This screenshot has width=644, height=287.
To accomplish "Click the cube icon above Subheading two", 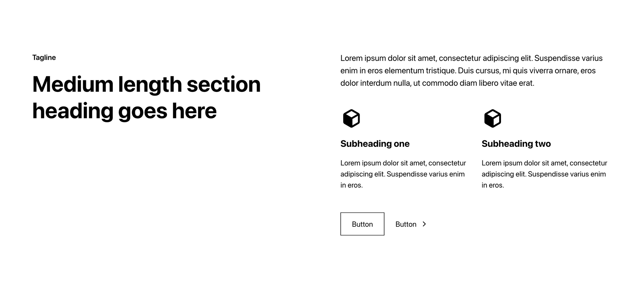I will pos(492,118).
